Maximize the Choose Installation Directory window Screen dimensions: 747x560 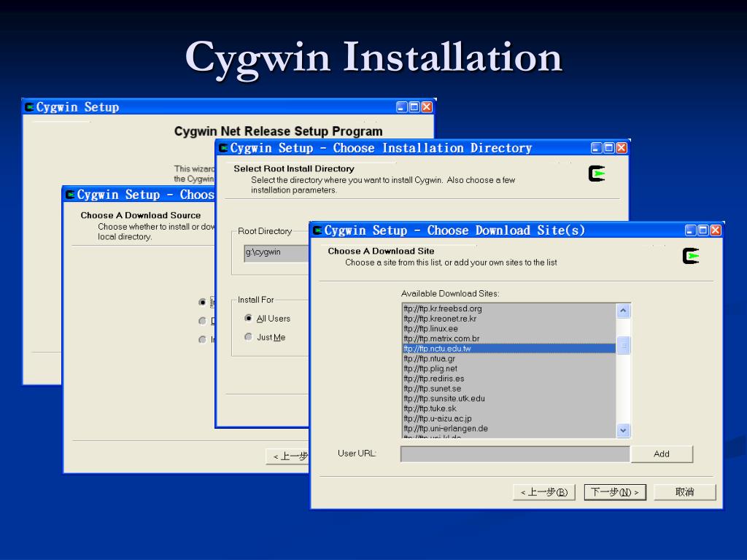point(609,148)
